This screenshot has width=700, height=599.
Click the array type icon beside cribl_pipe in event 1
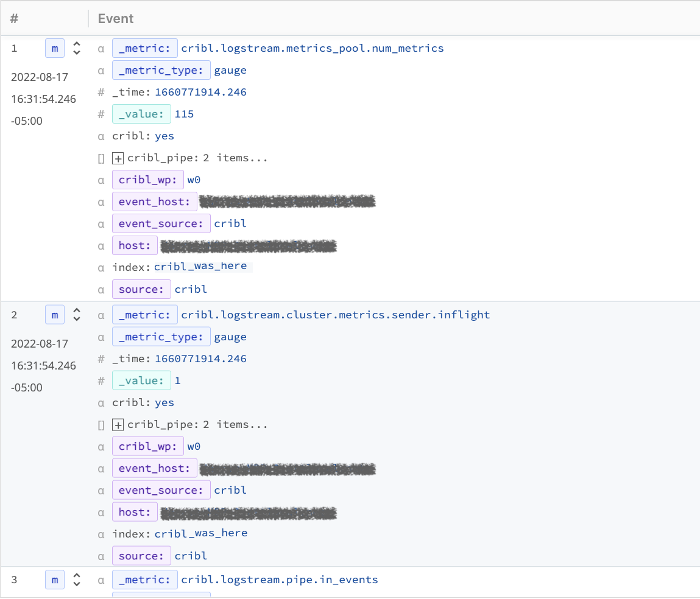click(x=102, y=158)
